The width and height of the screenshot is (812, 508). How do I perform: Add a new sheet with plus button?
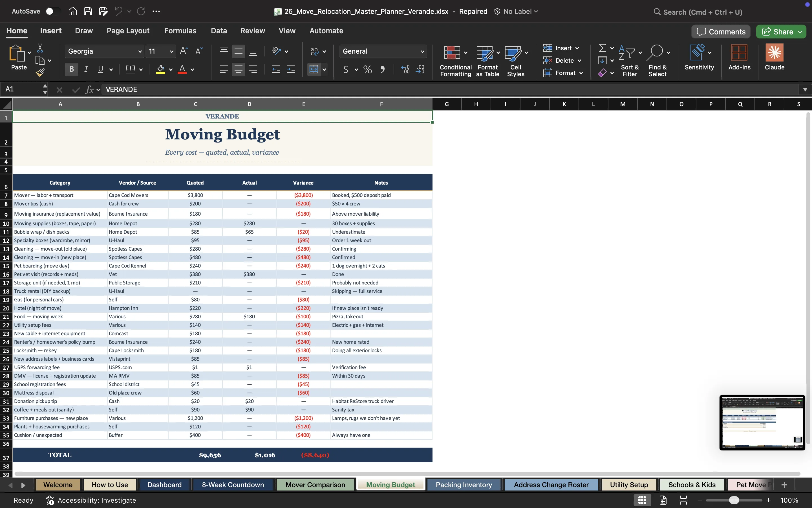(784, 485)
